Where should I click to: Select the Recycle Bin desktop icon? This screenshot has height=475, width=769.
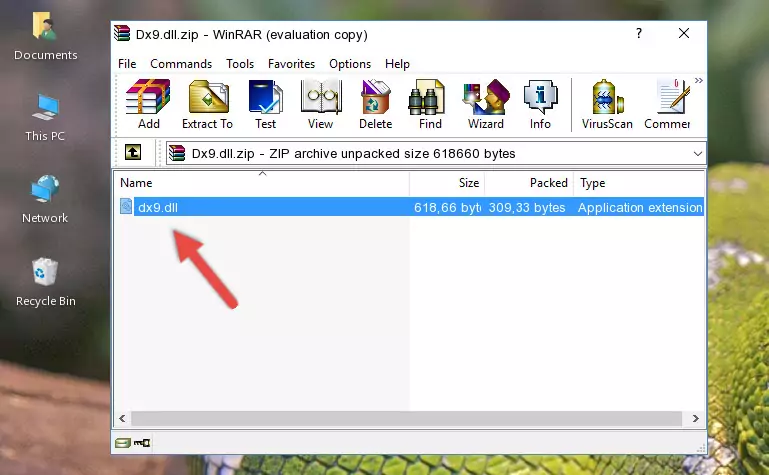point(46,282)
